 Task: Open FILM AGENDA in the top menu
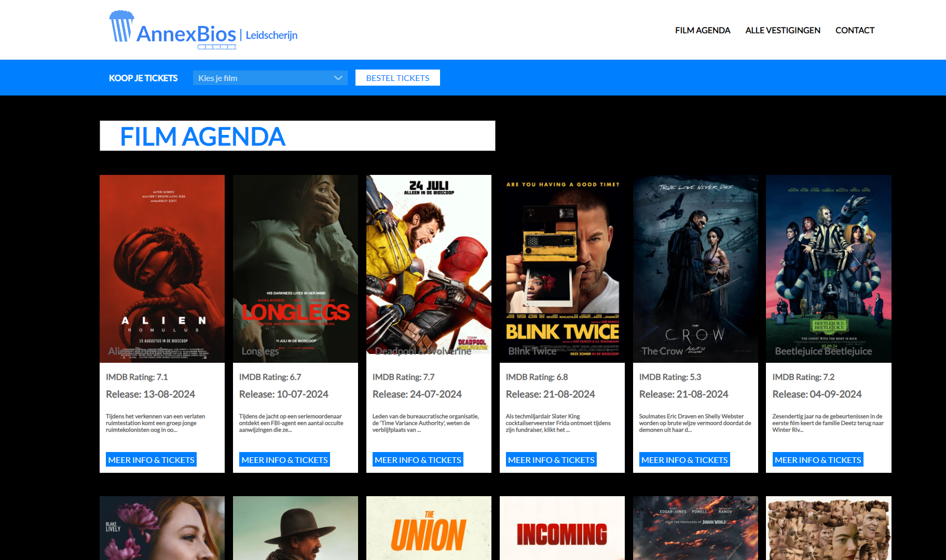tap(702, 30)
